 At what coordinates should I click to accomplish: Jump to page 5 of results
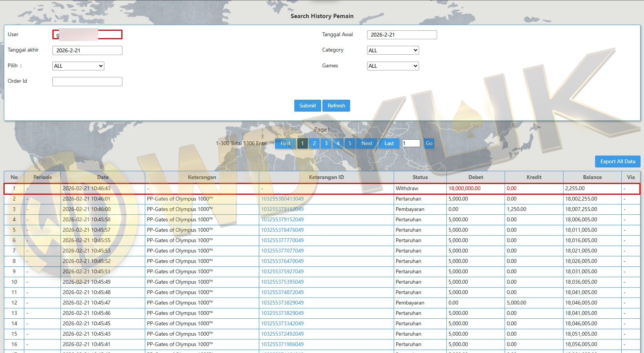click(x=350, y=143)
